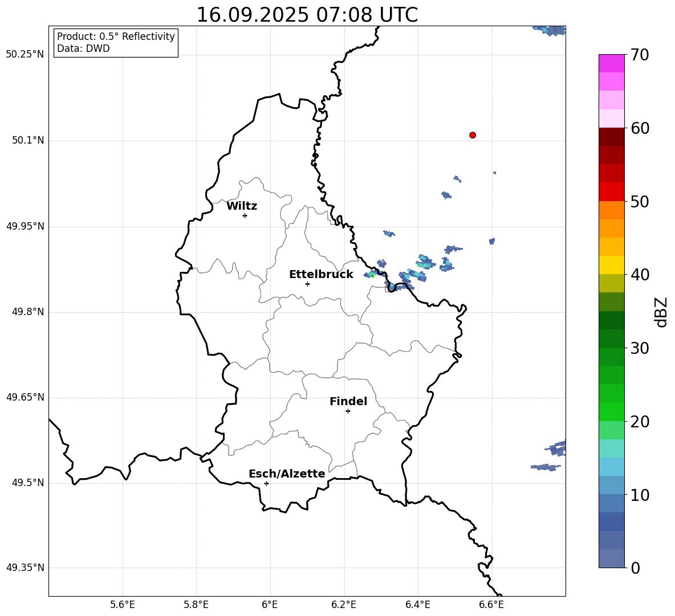Click the 6.2°E longitude label
The height and width of the screenshot is (616, 675).
[x=344, y=605]
